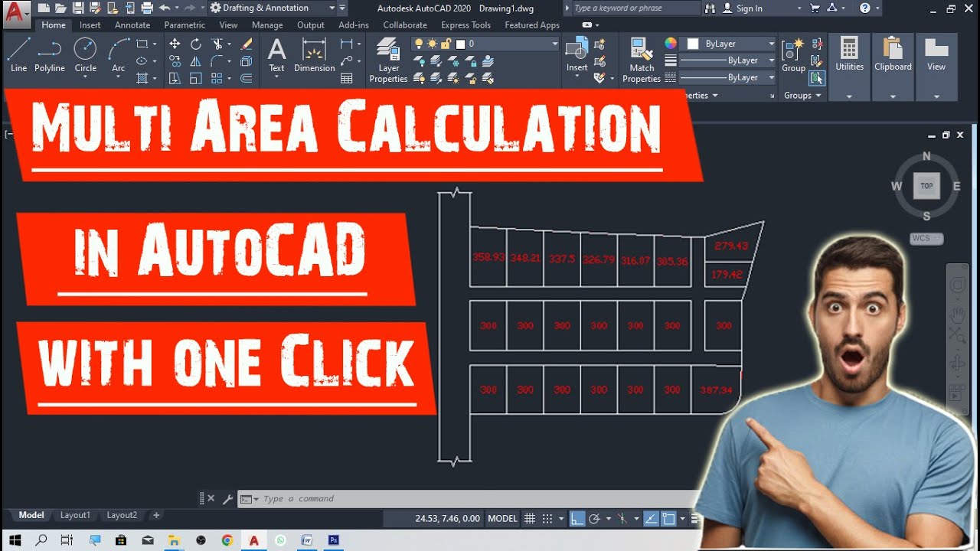Toggle drawing grid display in status bar
The width and height of the screenshot is (980, 551).
529,518
